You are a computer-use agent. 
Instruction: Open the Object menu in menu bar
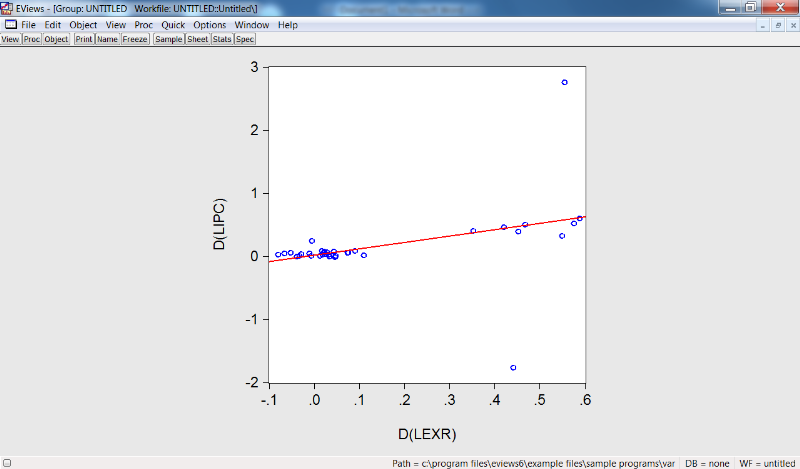83,25
